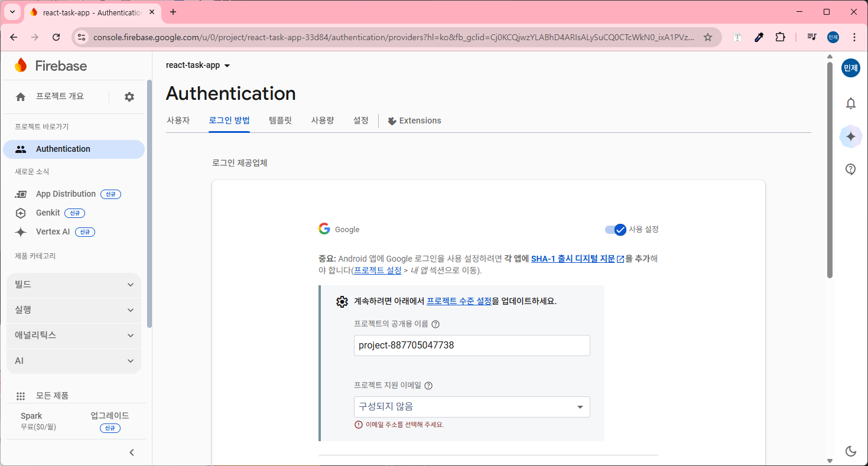Click the project public name input field
Screen dimensions: 868x466
tap(472, 346)
